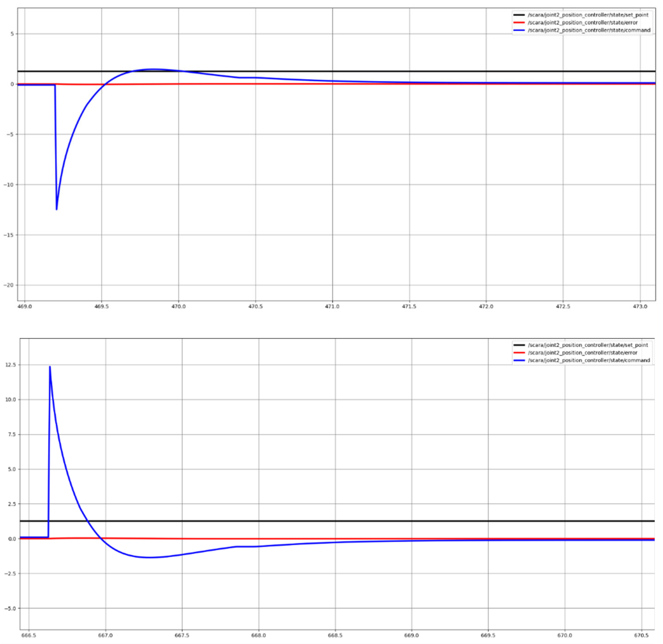Click the 472.5 x-axis tick label
The width and height of the screenshot is (663, 644).
563,306
